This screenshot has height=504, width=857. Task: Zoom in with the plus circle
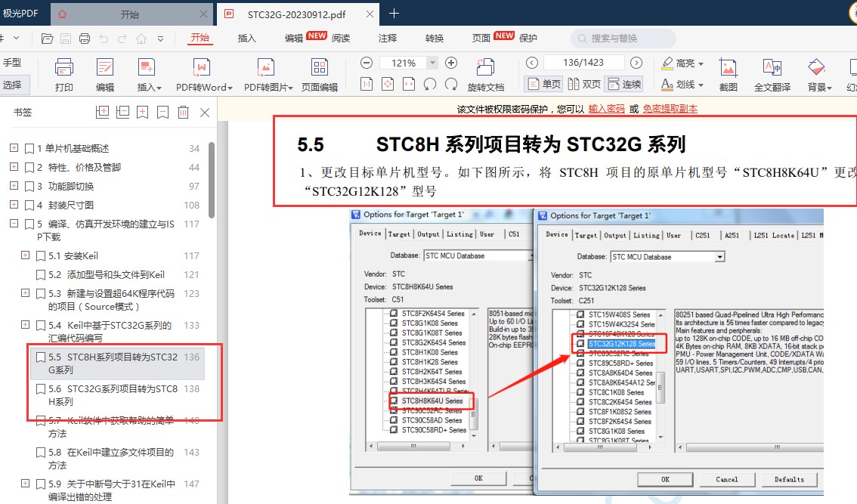tap(451, 63)
